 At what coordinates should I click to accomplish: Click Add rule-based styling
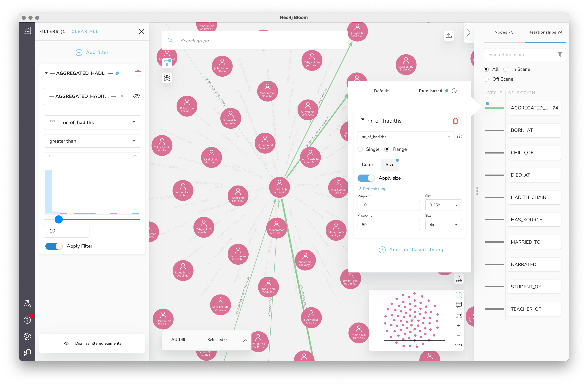click(x=411, y=250)
